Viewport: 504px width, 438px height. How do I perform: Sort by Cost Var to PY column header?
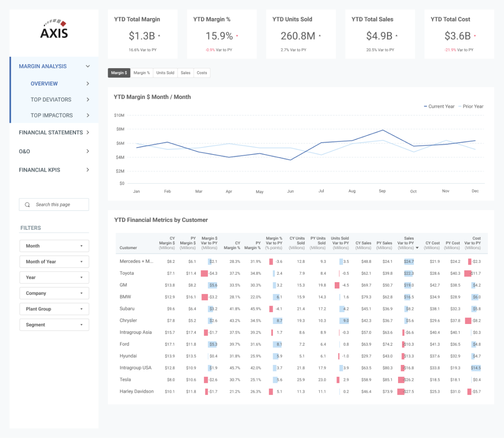[472, 243]
